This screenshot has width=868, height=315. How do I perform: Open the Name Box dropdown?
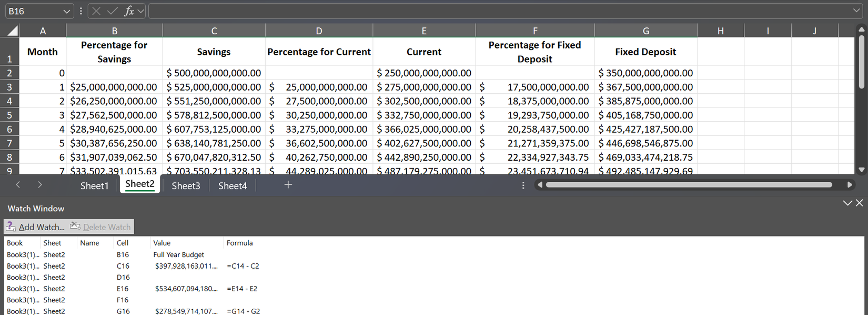tap(66, 11)
